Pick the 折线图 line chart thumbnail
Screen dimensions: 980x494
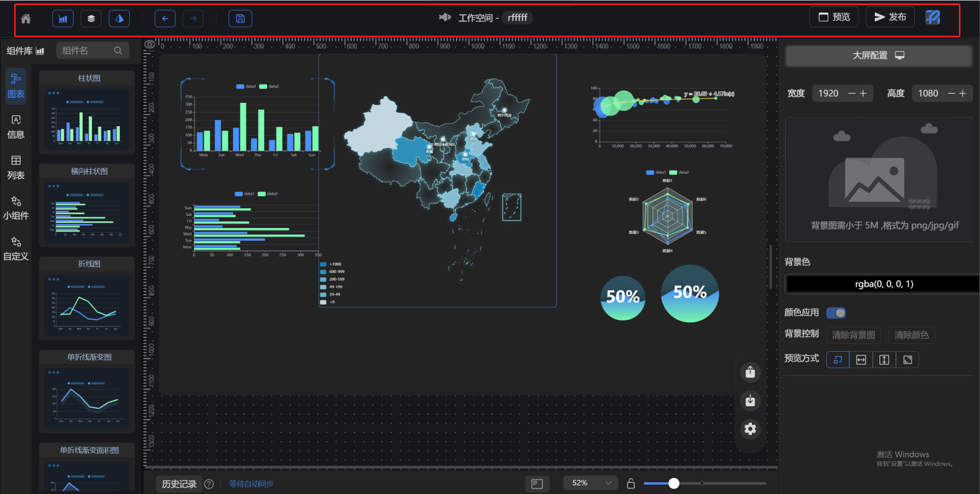click(x=87, y=305)
